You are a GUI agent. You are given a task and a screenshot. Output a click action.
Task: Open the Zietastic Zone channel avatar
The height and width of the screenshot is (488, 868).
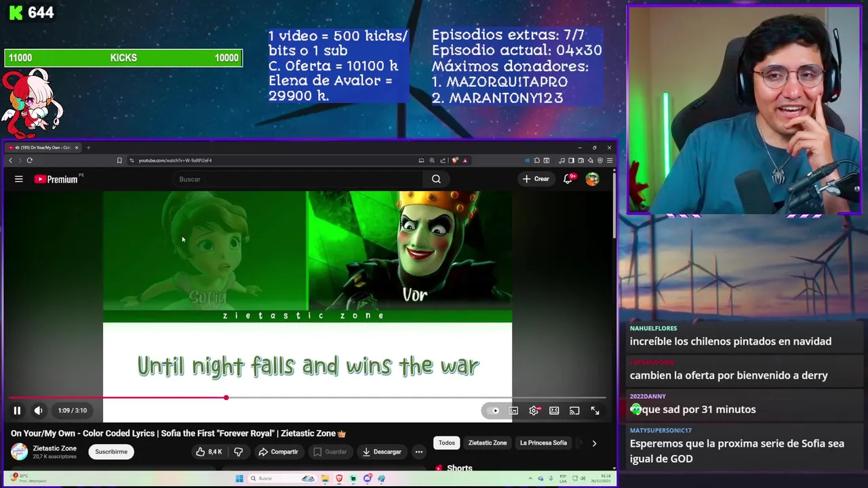pyautogui.click(x=20, y=451)
